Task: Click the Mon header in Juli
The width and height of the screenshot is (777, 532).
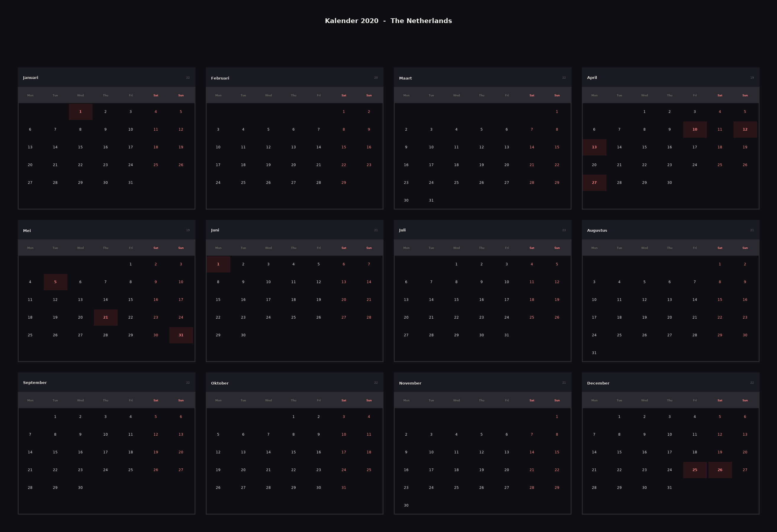Action: coord(406,248)
